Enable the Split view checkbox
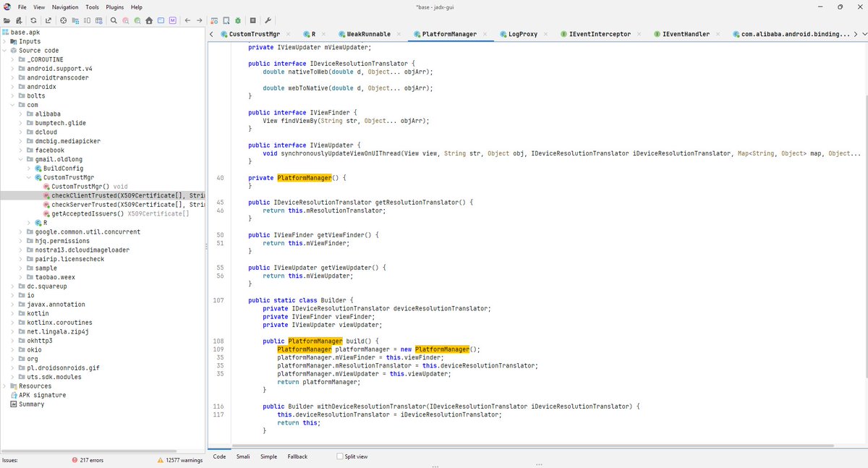Image resolution: width=868 pixels, height=468 pixels. 340,456
